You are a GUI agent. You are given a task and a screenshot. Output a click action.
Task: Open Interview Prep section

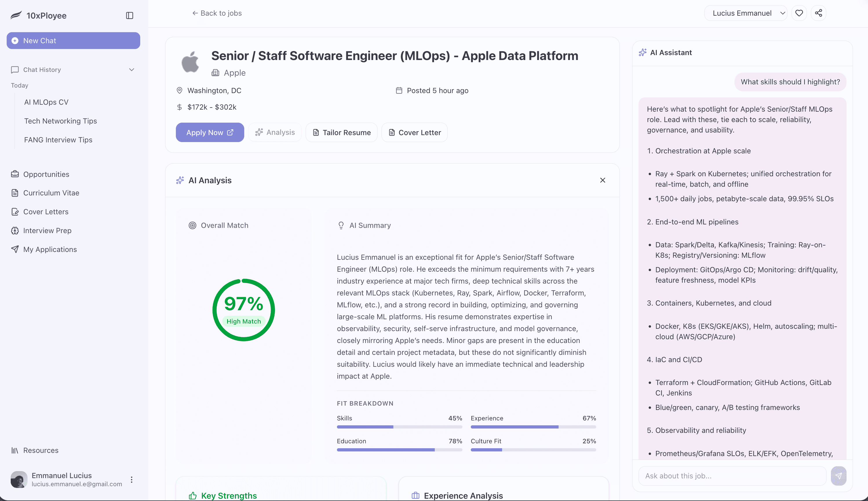tap(47, 230)
